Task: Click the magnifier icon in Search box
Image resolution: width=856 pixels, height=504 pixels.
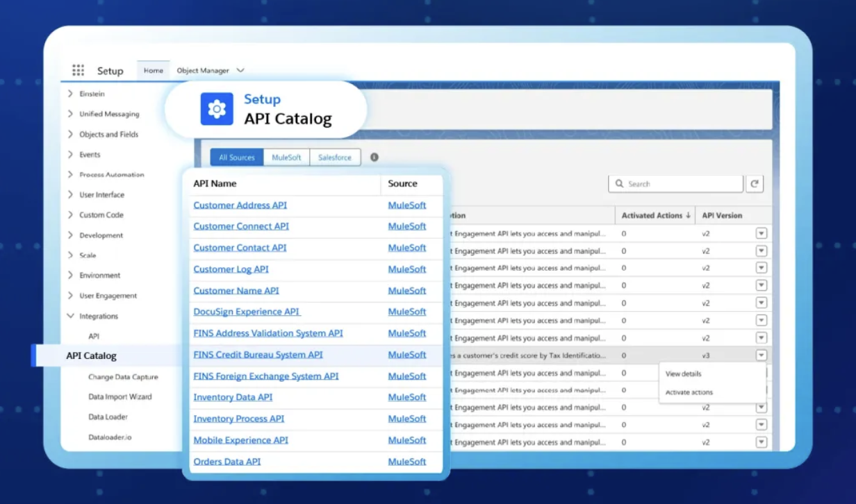Action: pos(620,184)
